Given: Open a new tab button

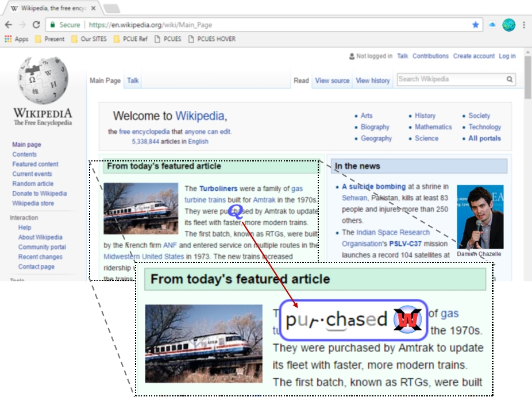Looking at the screenshot, I should coord(111,8).
